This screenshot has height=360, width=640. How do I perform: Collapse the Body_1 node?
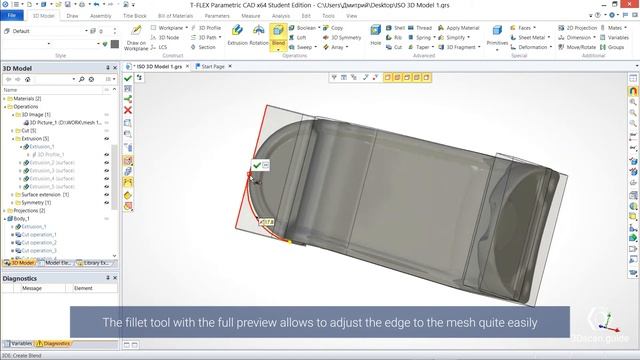(x=5, y=219)
